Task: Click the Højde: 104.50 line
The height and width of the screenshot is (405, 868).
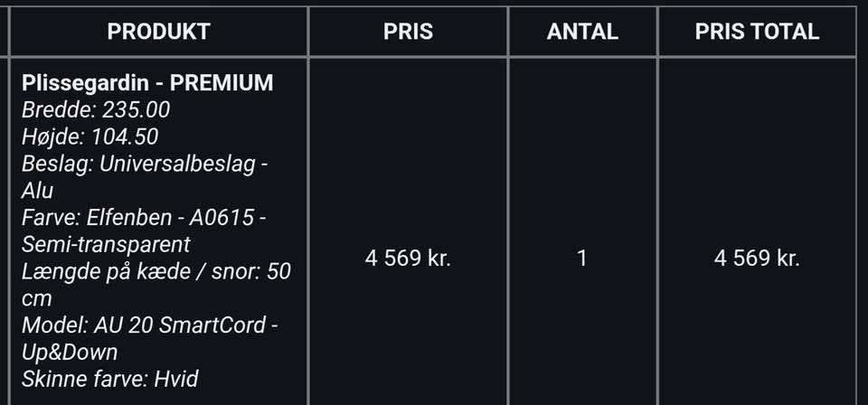Action: 90,137
